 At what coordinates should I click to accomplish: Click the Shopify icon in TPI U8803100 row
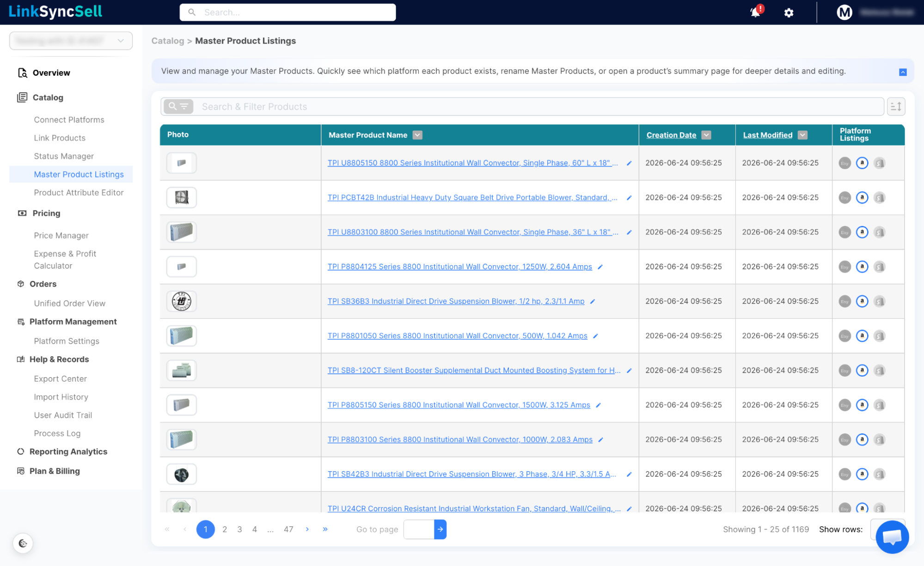879,232
